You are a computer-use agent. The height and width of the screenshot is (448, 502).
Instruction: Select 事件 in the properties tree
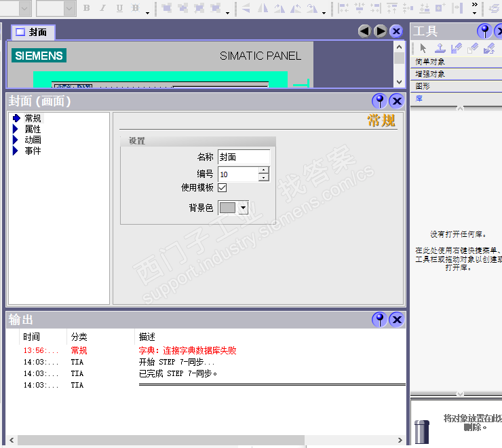point(33,151)
